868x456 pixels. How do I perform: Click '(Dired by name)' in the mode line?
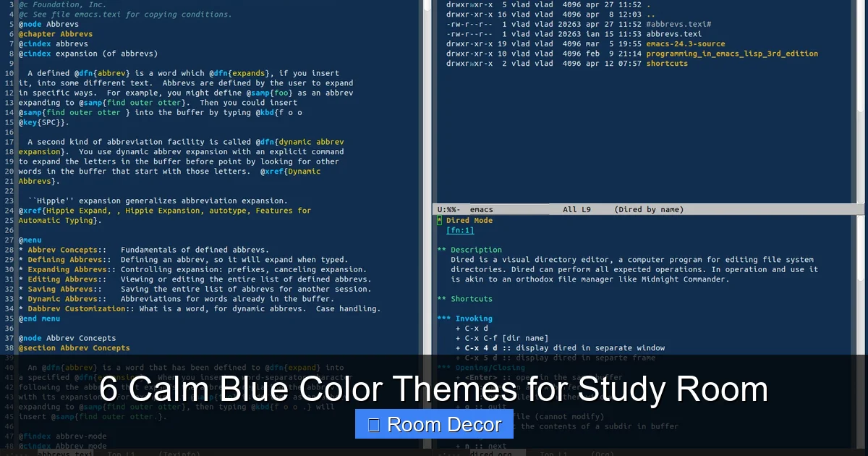[x=649, y=210]
